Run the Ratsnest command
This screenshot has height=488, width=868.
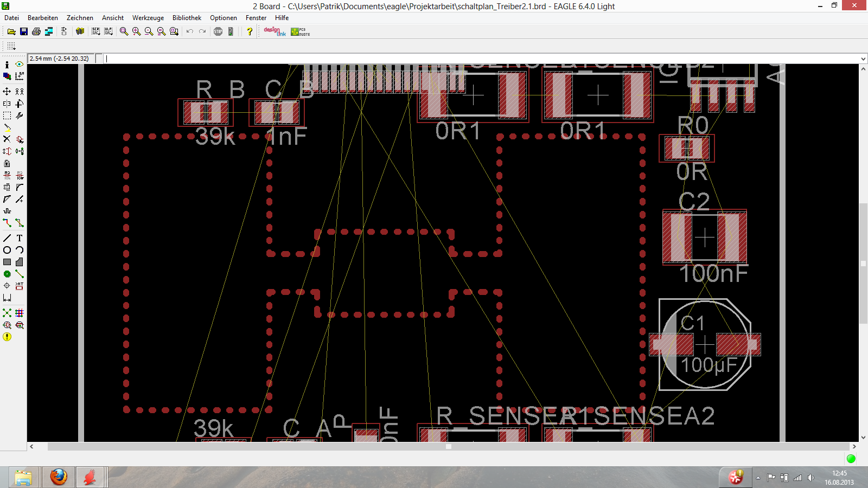pyautogui.click(x=7, y=313)
